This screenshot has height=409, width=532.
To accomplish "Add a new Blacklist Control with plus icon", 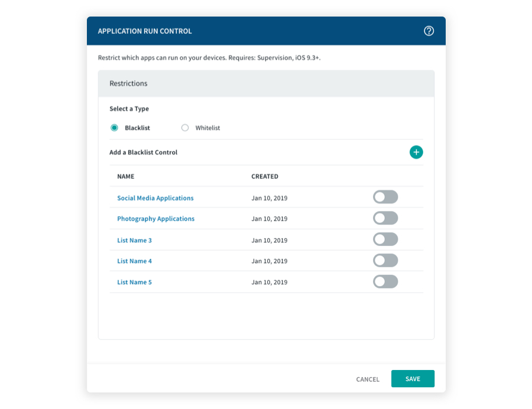I will pyautogui.click(x=416, y=152).
